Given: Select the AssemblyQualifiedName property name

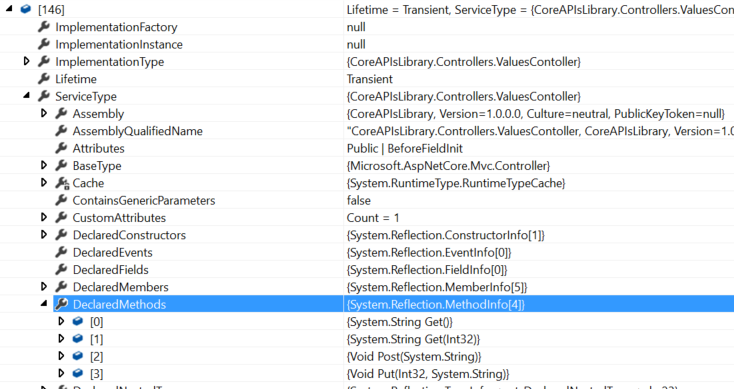Looking at the screenshot, I should pyautogui.click(x=138, y=131).
